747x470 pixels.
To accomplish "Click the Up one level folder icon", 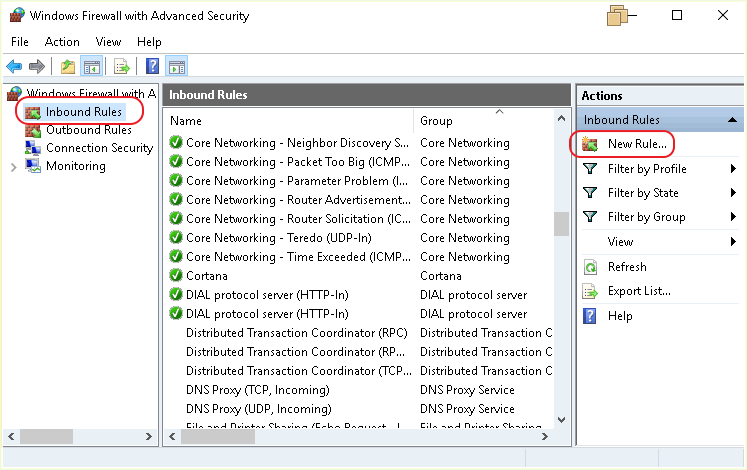I will [x=68, y=67].
